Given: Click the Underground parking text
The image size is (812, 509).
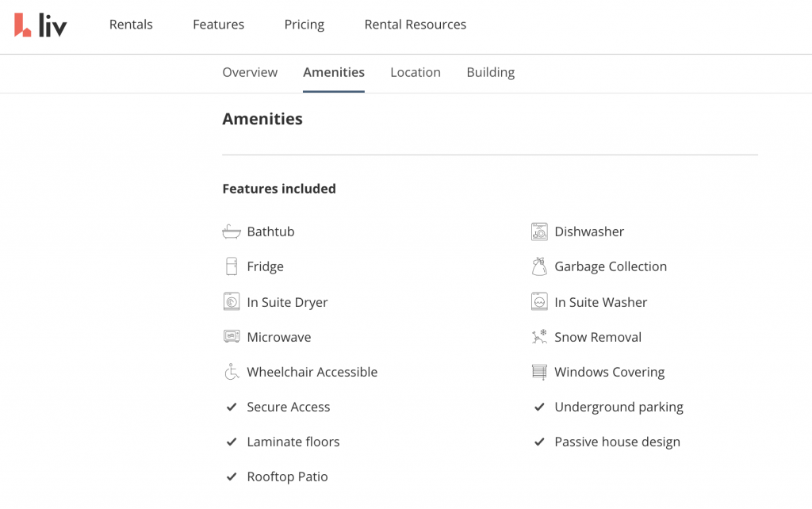Looking at the screenshot, I should click(619, 408).
